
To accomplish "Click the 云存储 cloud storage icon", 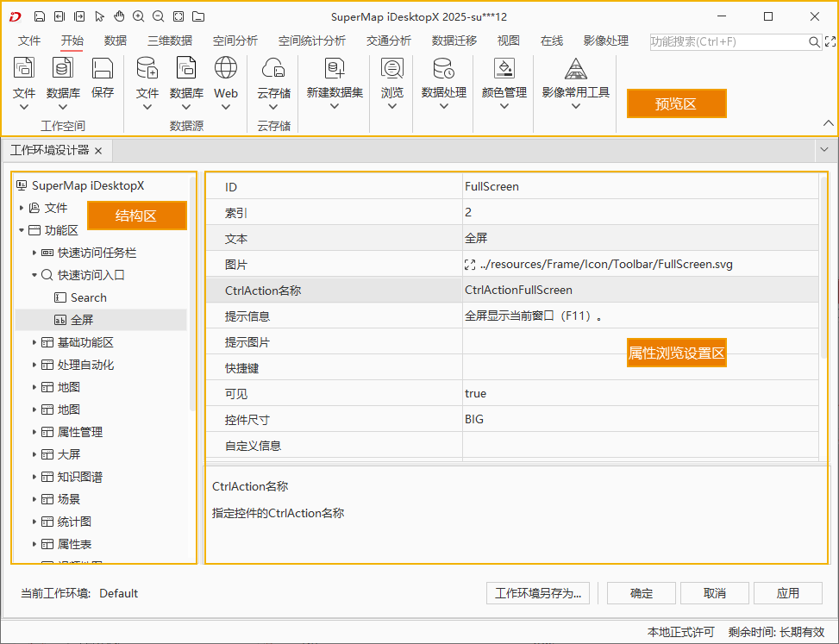I will coord(273,69).
